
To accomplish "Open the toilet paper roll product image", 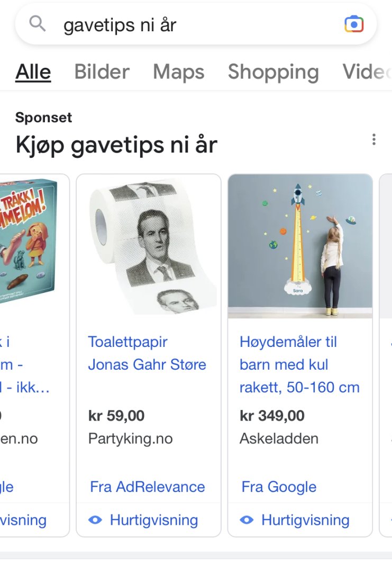I will click(x=149, y=246).
